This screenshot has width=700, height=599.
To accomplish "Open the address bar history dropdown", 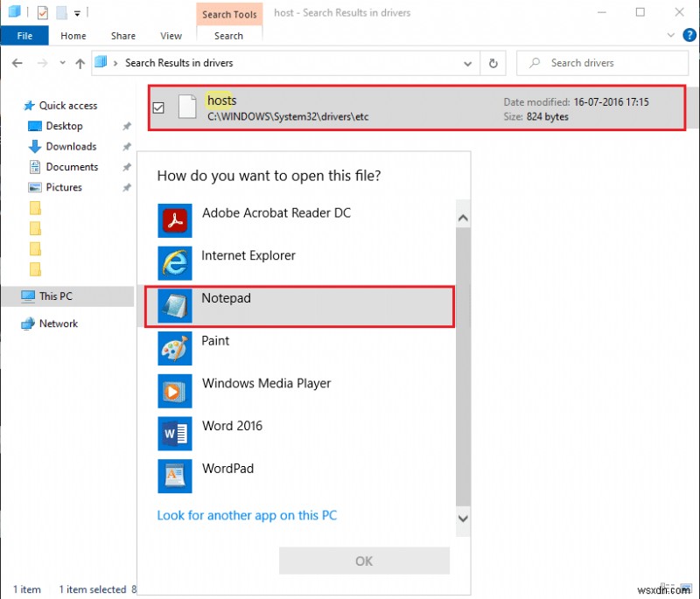I will pos(468,63).
